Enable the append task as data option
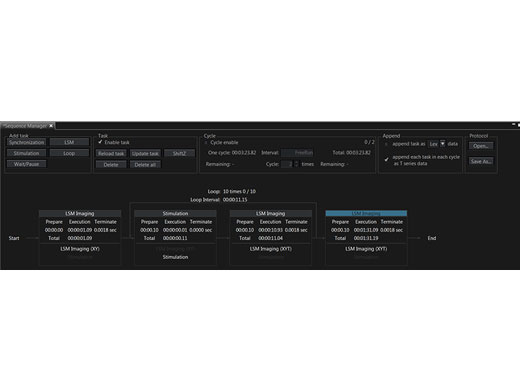520x390 pixels. (386, 144)
